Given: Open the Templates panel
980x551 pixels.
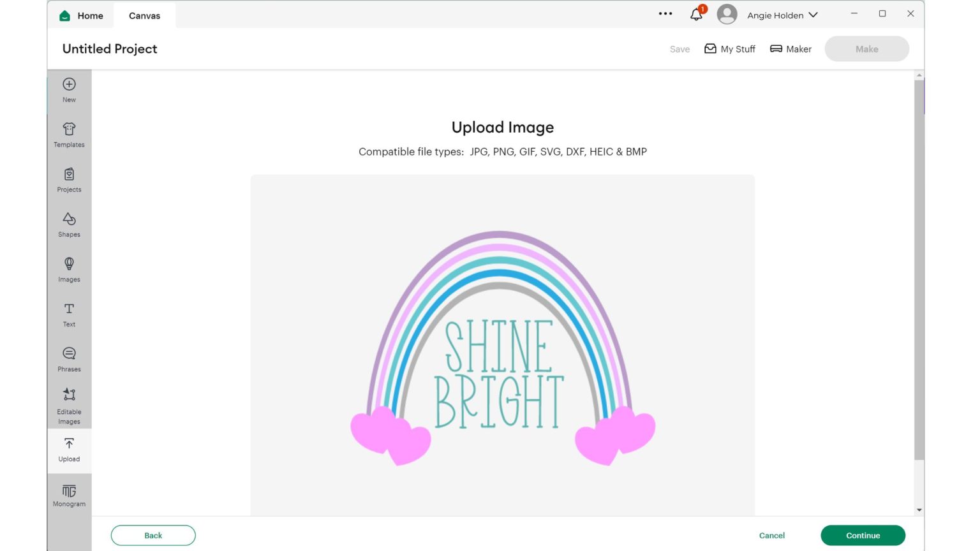Looking at the screenshot, I should click(x=69, y=135).
